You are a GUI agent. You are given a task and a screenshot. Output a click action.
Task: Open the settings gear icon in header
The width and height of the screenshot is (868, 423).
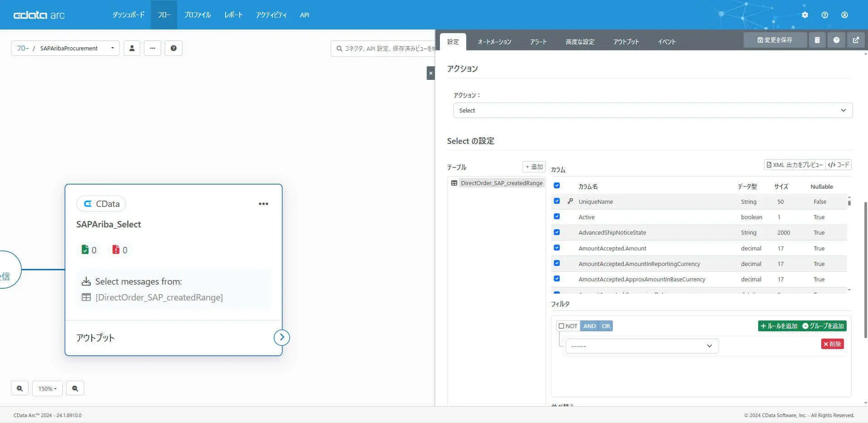point(805,15)
